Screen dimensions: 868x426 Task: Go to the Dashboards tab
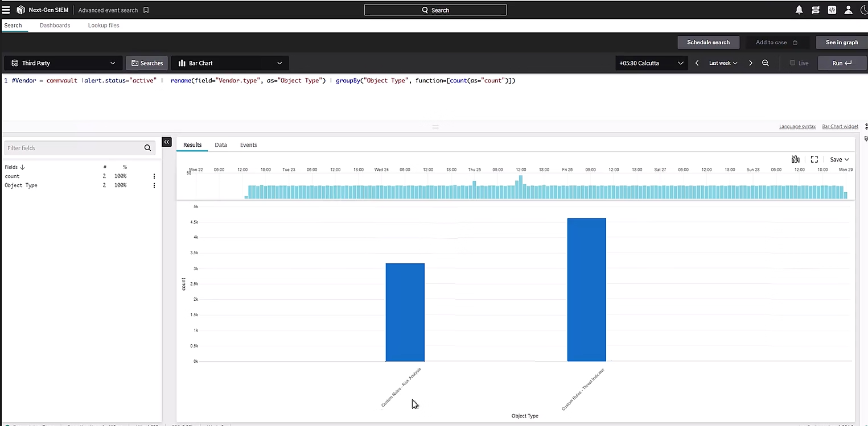pos(55,26)
